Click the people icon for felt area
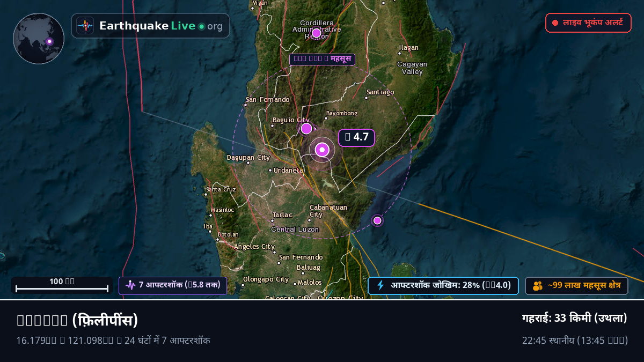644x362 pixels. pyautogui.click(x=538, y=286)
